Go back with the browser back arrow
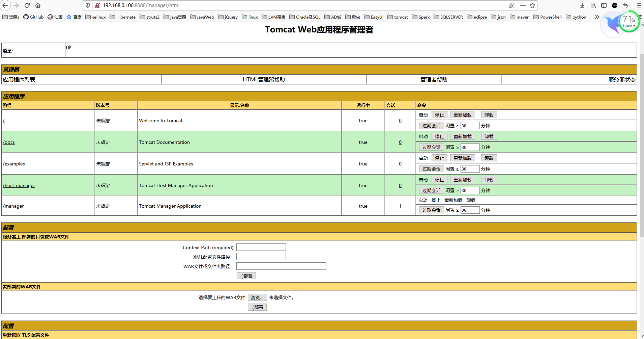 pos(5,5)
